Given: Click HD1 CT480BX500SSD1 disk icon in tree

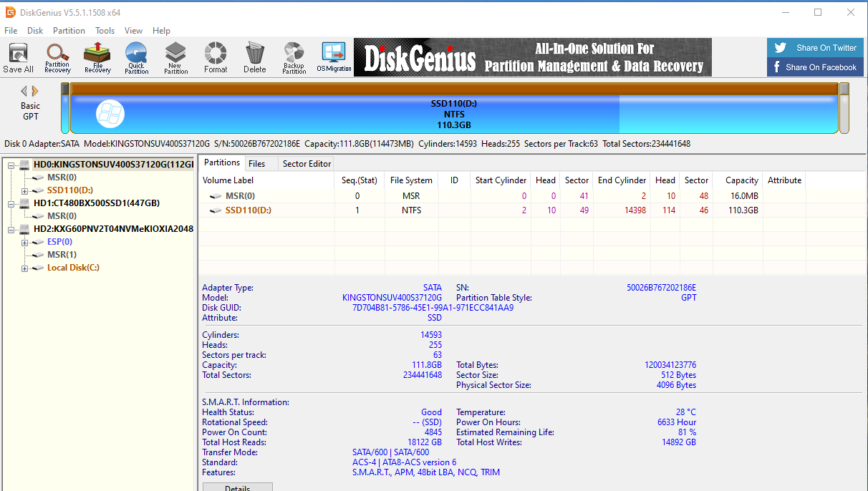Looking at the screenshot, I should coord(25,203).
